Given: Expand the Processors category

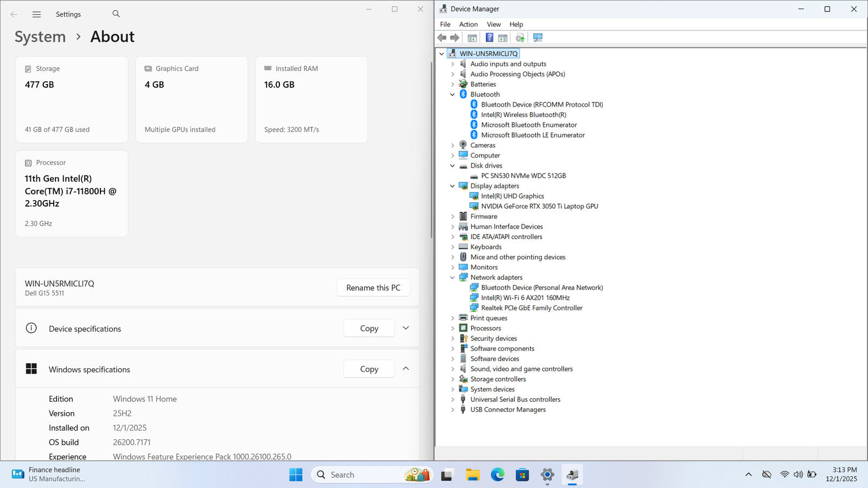Looking at the screenshot, I should [x=452, y=329].
